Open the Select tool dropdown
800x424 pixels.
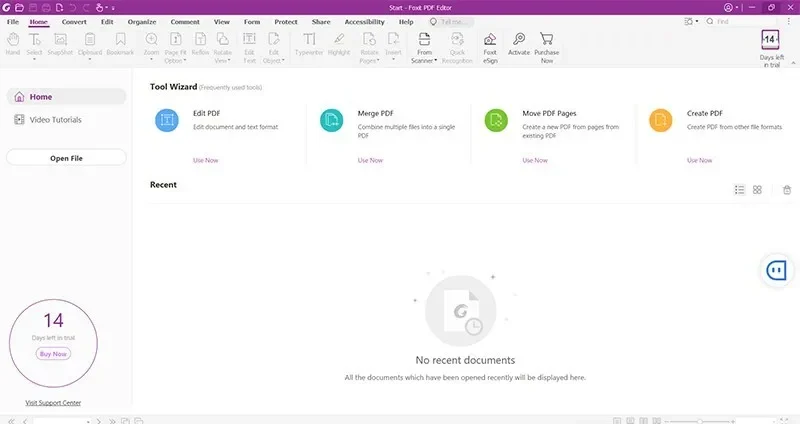(34, 60)
